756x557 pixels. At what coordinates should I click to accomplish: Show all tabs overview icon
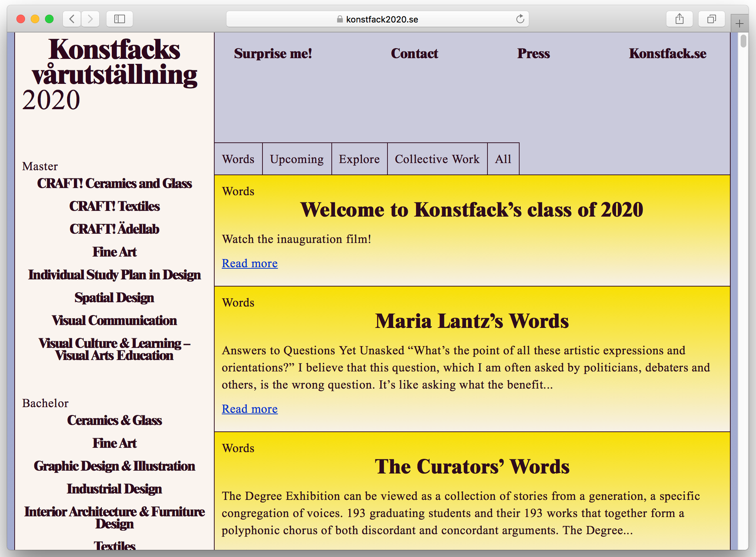click(711, 19)
